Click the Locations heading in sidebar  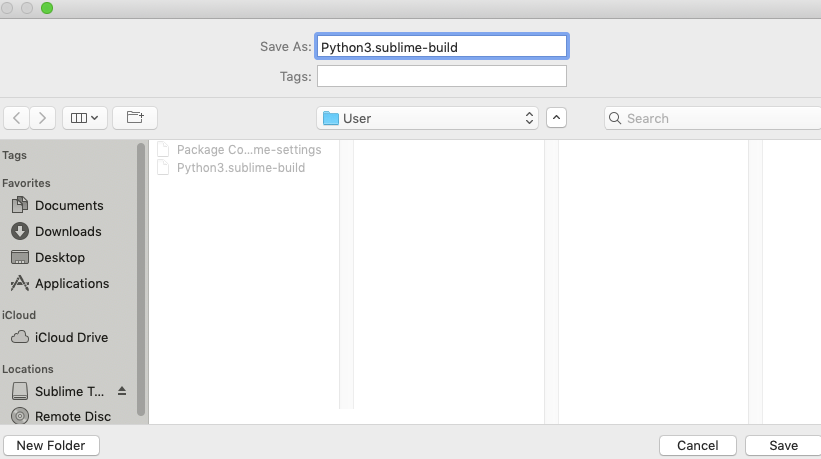[x=28, y=368]
